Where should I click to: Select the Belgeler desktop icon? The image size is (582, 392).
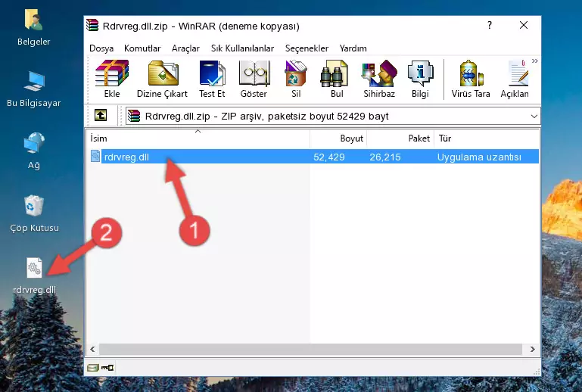(34, 28)
